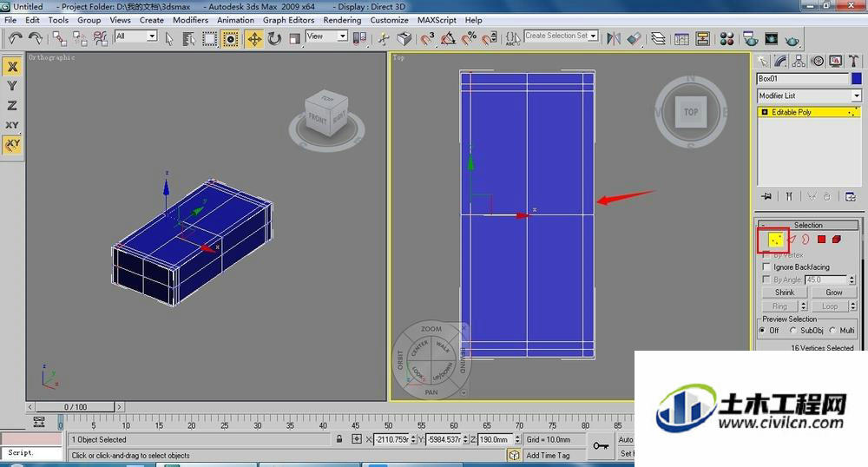Toggle Window/Crossing selection mode

[230, 38]
